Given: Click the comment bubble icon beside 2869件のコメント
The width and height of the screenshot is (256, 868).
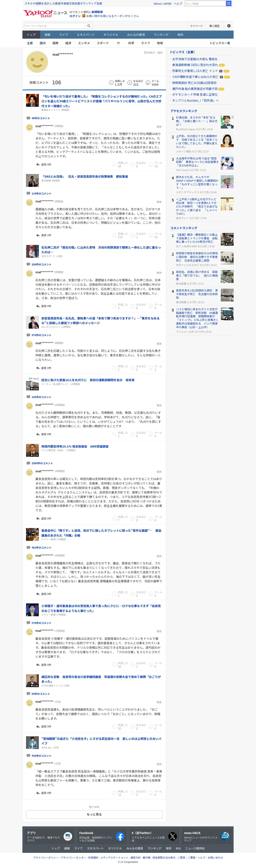Looking at the screenshot, I should (x=28, y=463).
